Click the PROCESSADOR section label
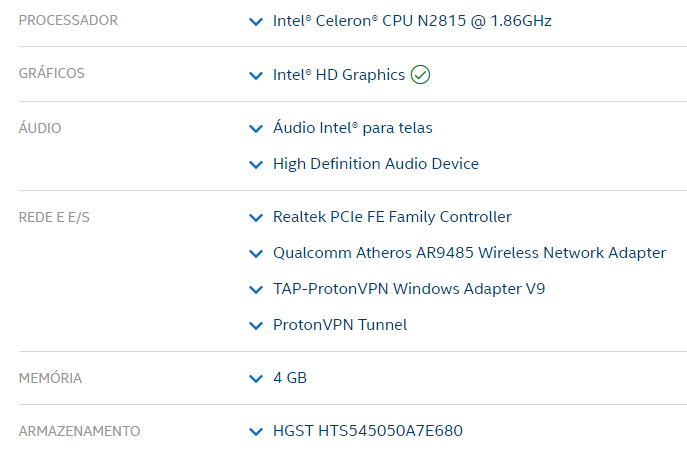687x457 pixels. [68, 20]
